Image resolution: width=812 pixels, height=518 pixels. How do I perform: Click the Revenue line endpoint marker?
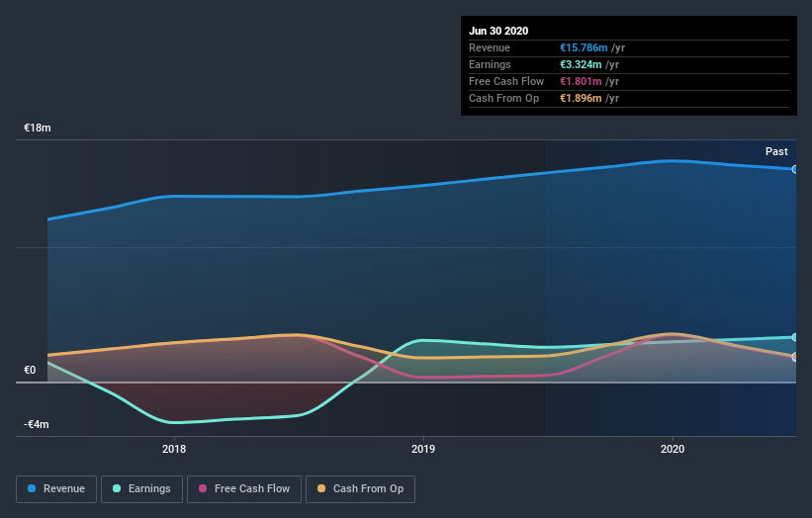click(x=794, y=169)
